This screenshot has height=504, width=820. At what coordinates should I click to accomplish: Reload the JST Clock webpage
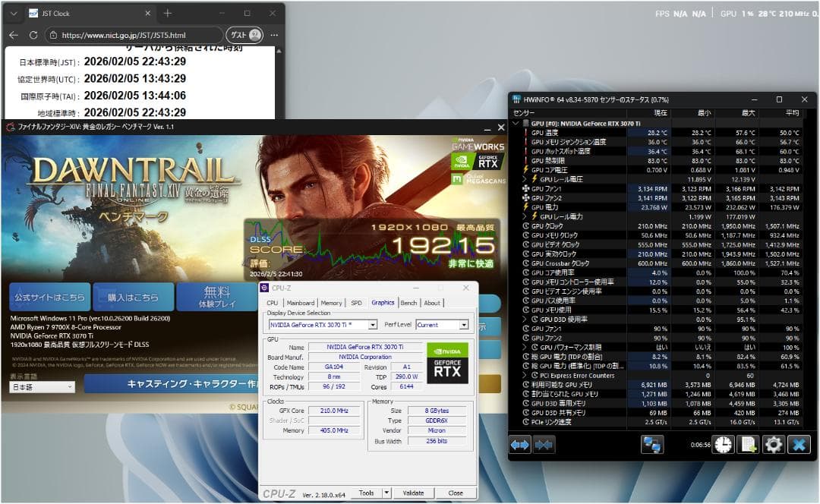coord(33,35)
